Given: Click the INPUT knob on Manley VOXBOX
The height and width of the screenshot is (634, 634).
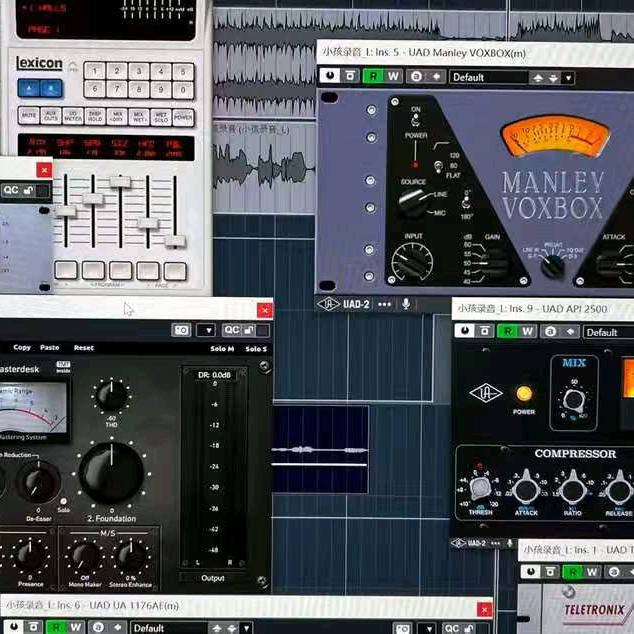Looking at the screenshot, I should 412,262.
